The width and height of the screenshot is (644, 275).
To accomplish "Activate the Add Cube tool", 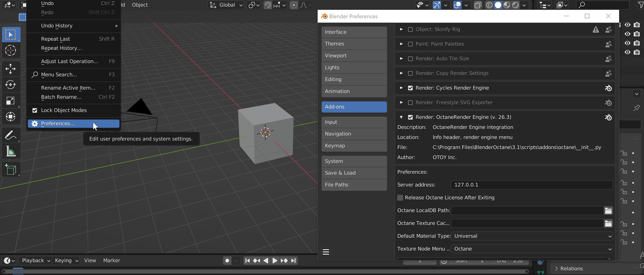I will tap(11, 169).
